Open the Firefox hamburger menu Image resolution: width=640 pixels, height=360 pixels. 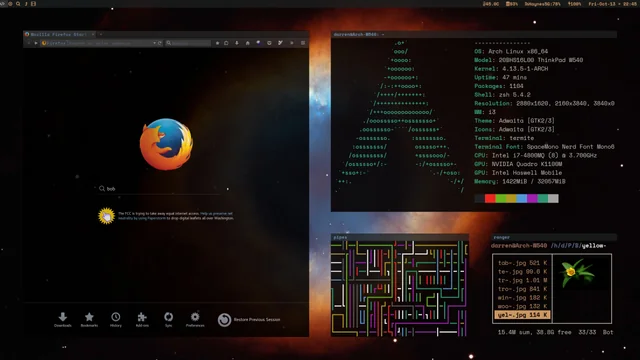tap(303, 43)
